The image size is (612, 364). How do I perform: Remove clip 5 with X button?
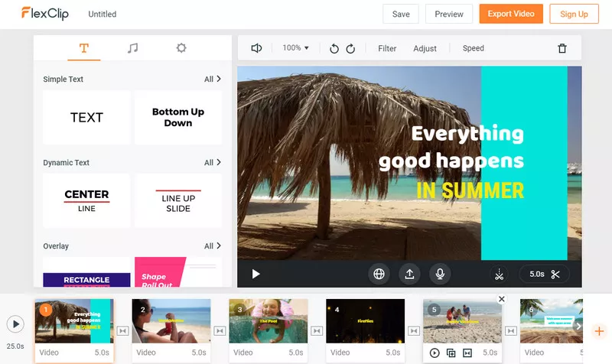point(502,299)
